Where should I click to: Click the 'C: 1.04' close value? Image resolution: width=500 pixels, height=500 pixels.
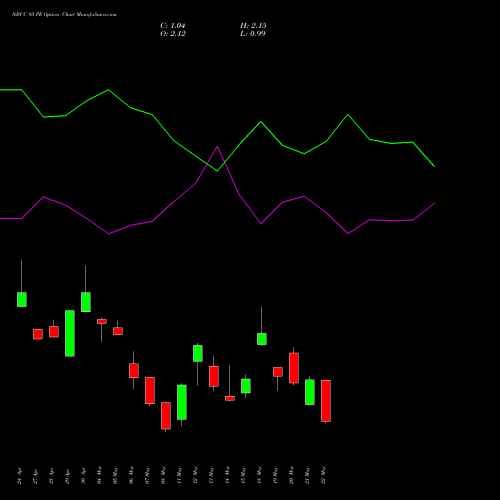point(173,26)
